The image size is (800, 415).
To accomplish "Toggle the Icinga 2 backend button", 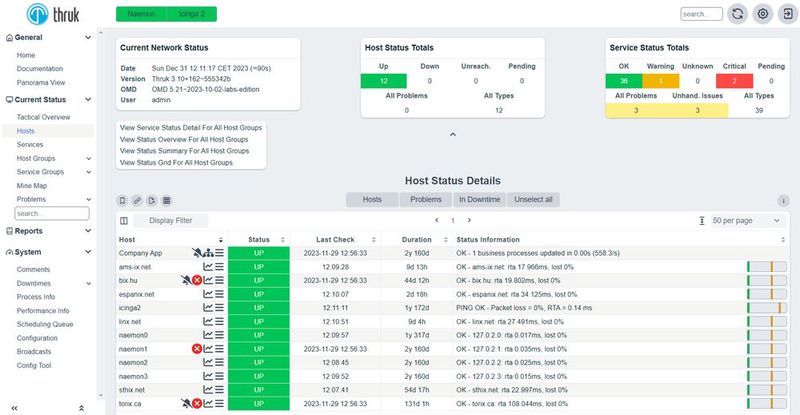I will click(x=192, y=14).
